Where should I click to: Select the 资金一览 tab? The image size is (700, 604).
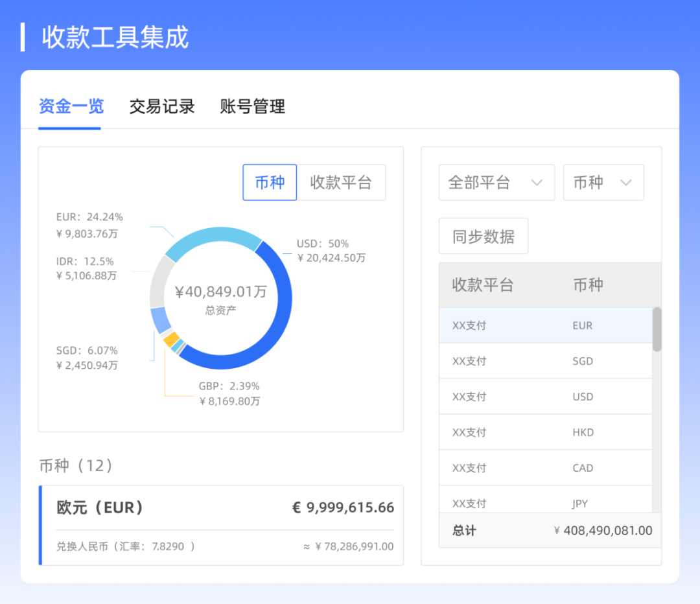(x=70, y=107)
